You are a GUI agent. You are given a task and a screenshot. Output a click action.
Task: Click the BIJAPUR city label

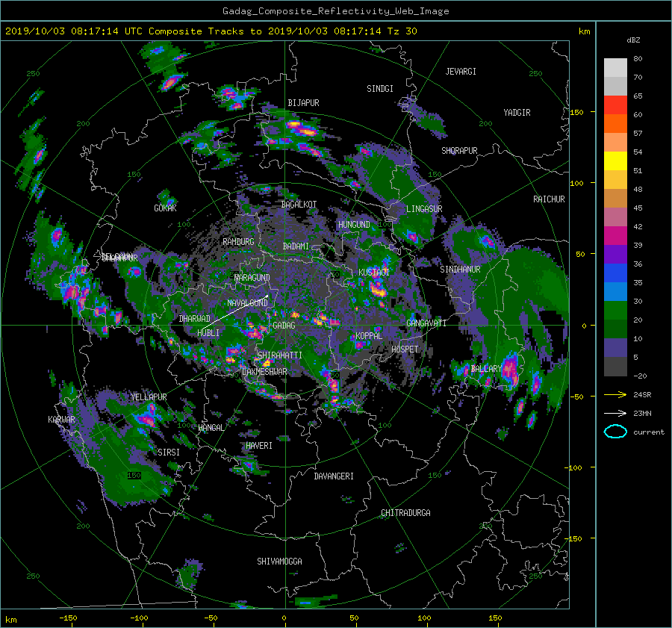pyautogui.click(x=303, y=103)
